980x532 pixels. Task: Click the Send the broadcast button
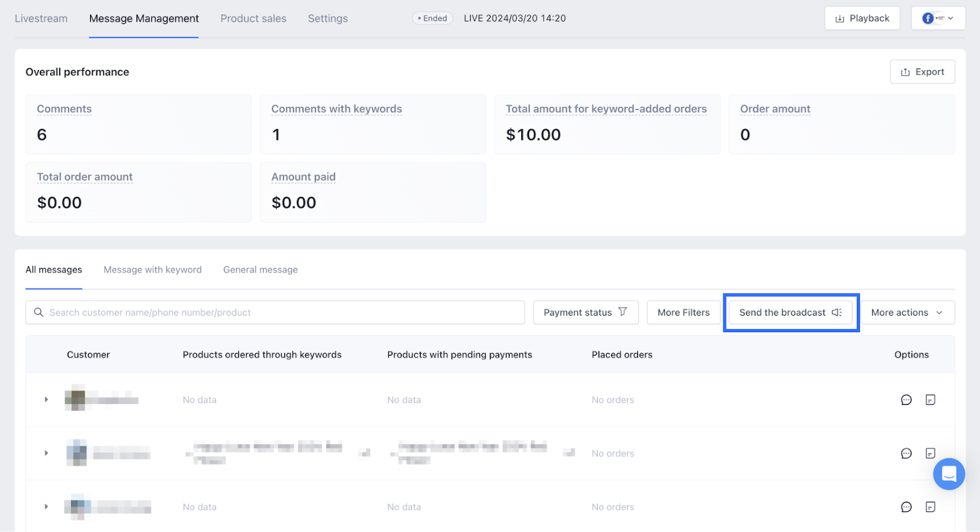[790, 313]
